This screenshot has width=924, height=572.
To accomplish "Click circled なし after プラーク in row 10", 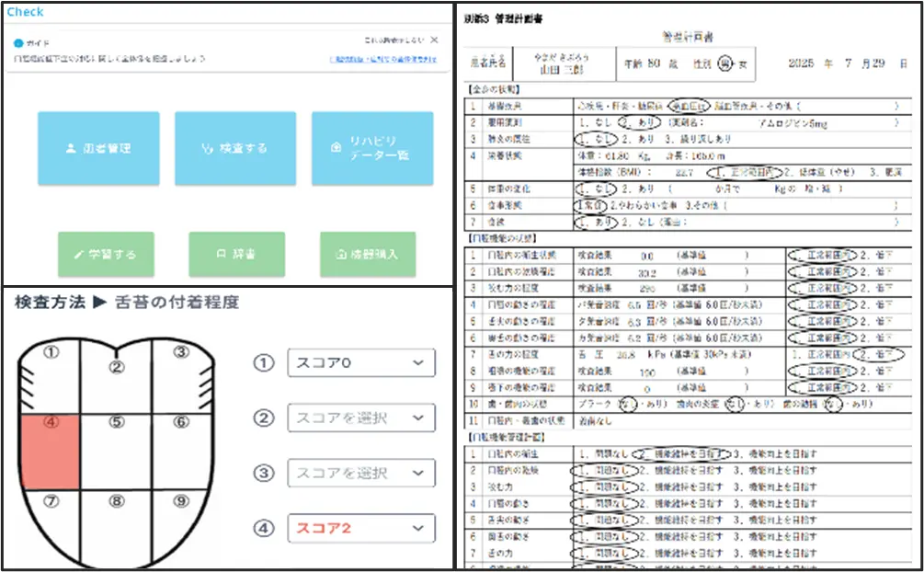I will [x=627, y=405].
